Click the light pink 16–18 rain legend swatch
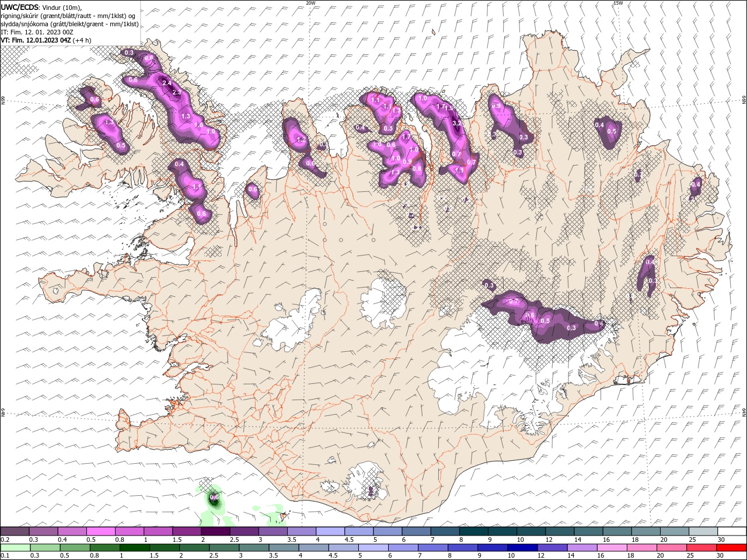 coord(612,548)
